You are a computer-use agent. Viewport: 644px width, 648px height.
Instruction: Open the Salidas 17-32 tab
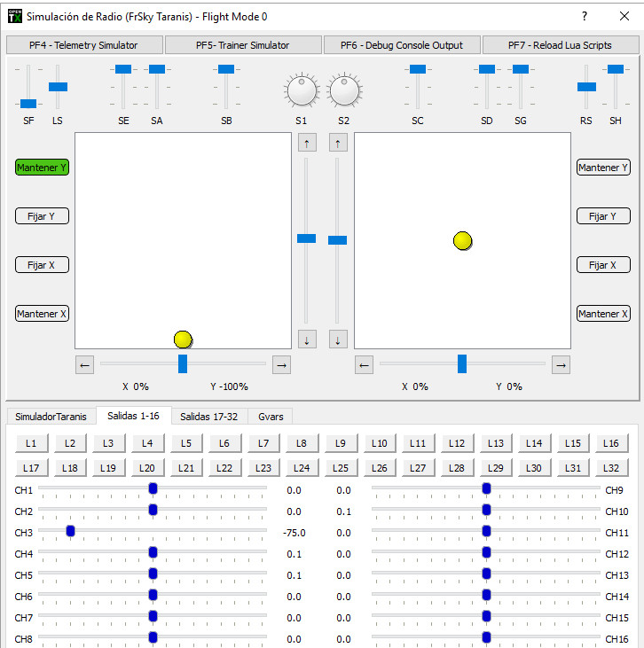[x=208, y=416]
